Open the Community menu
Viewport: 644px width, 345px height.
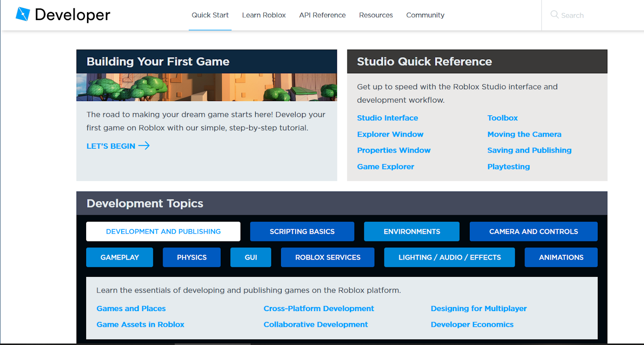coord(425,15)
